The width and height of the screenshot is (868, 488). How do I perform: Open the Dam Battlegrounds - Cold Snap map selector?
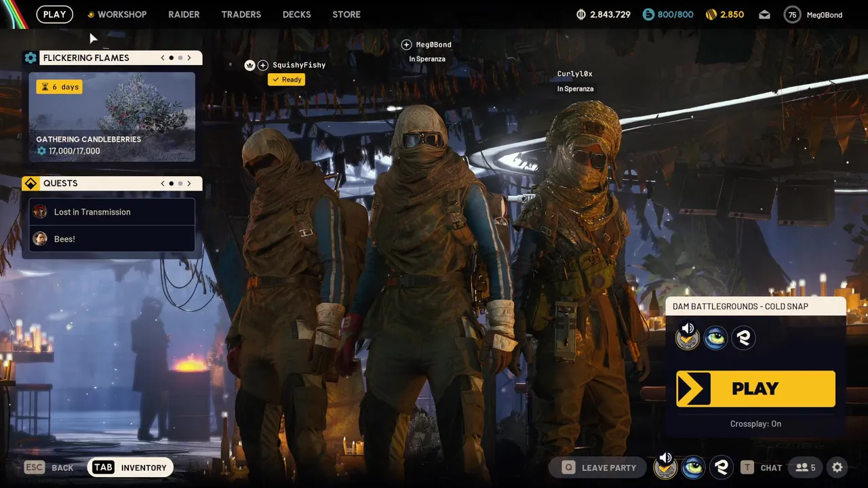[755, 306]
